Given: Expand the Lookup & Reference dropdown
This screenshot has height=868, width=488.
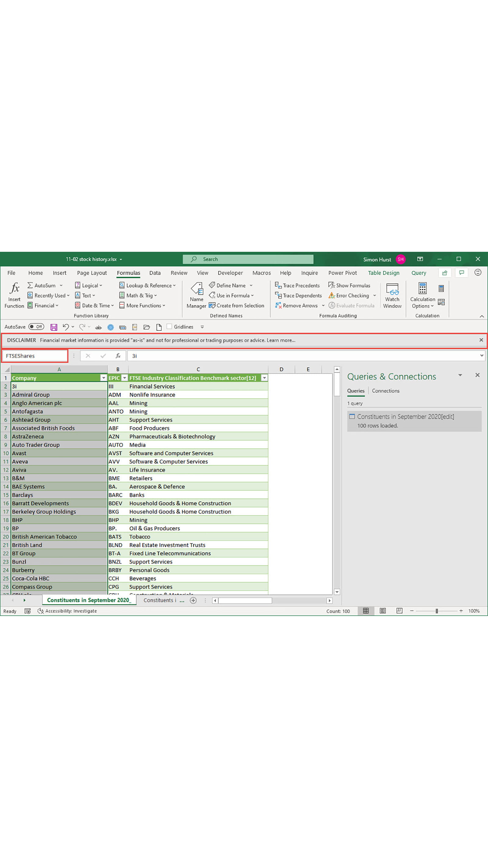Looking at the screenshot, I should tap(148, 285).
